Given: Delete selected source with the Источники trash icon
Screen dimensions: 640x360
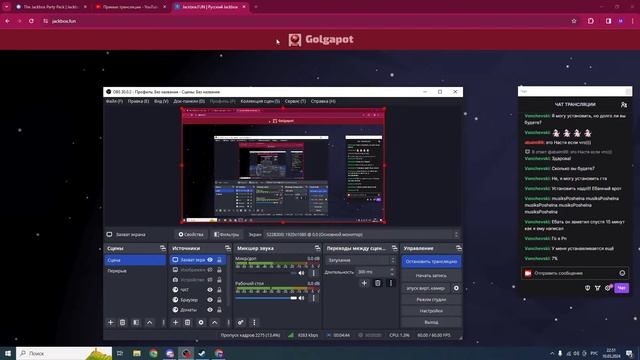Looking at the screenshot, I should click(187, 322).
